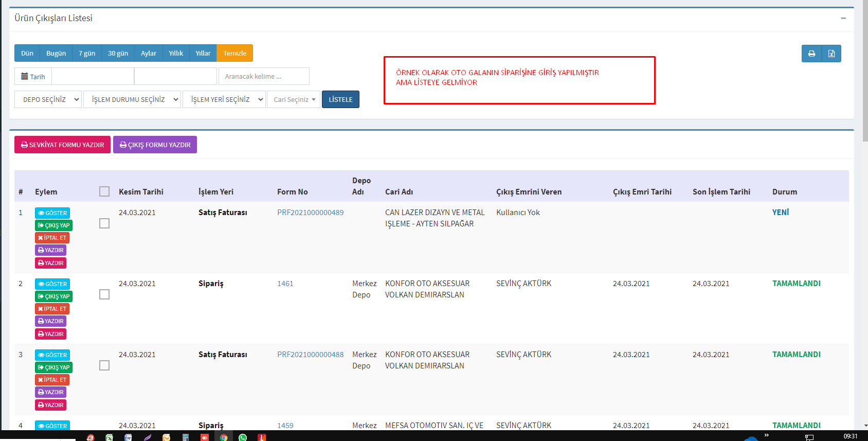Open the DEPO SEÇİNİZ dropdown
The height and width of the screenshot is (441, 868).
coord(48,99)
